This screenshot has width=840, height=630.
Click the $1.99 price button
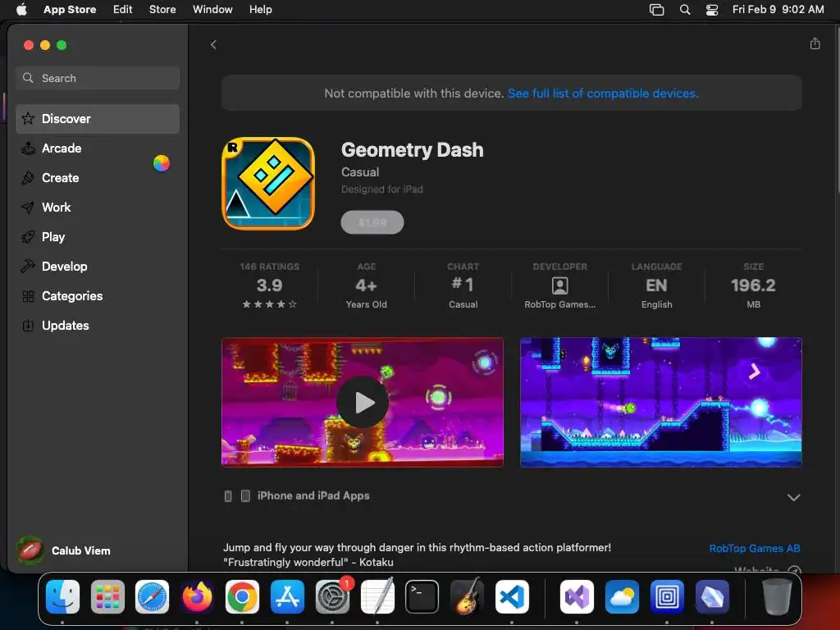372,222
